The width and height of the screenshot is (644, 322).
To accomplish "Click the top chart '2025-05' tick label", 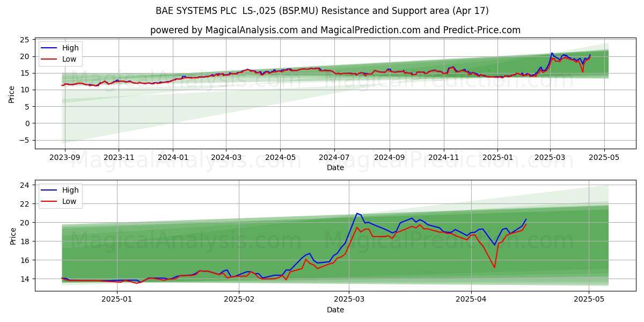I will (x=604, y=158).
